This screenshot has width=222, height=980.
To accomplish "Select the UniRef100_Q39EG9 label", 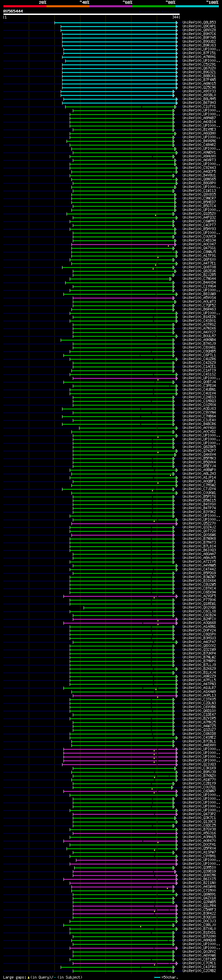I will tap(199, 871).
